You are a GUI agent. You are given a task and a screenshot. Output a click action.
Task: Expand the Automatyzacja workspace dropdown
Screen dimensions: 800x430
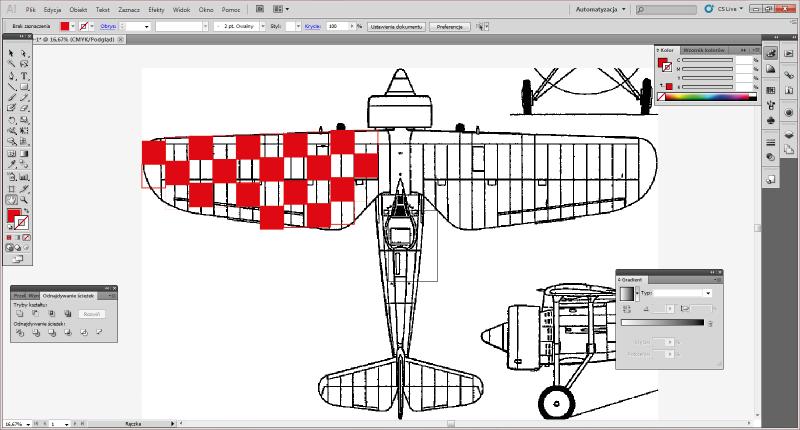[601, 8]
